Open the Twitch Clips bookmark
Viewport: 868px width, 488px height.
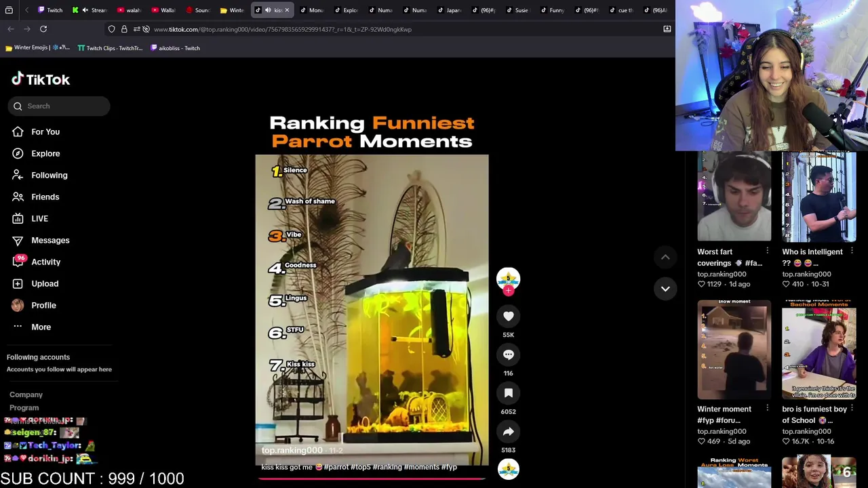[x=110, y=48]
